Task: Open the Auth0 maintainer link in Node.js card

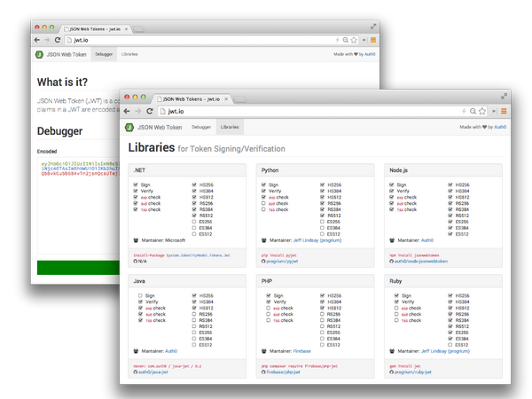Action: click(x=427, y=240)
